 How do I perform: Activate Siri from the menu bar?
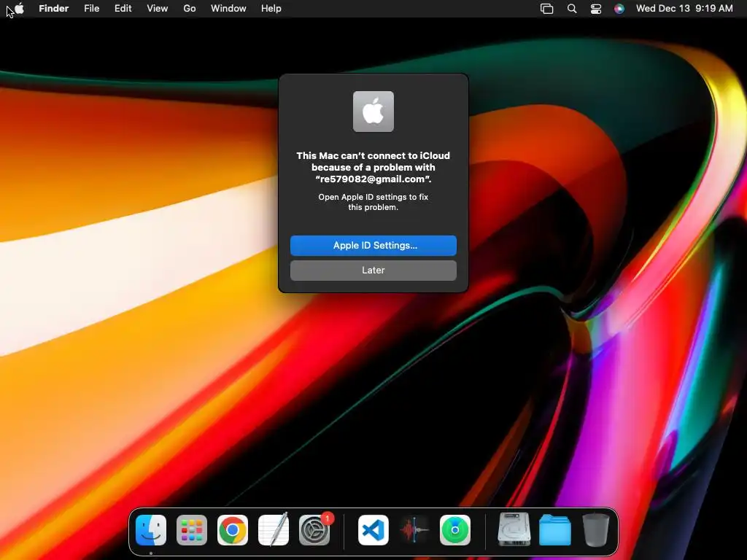tap(619, 9)
